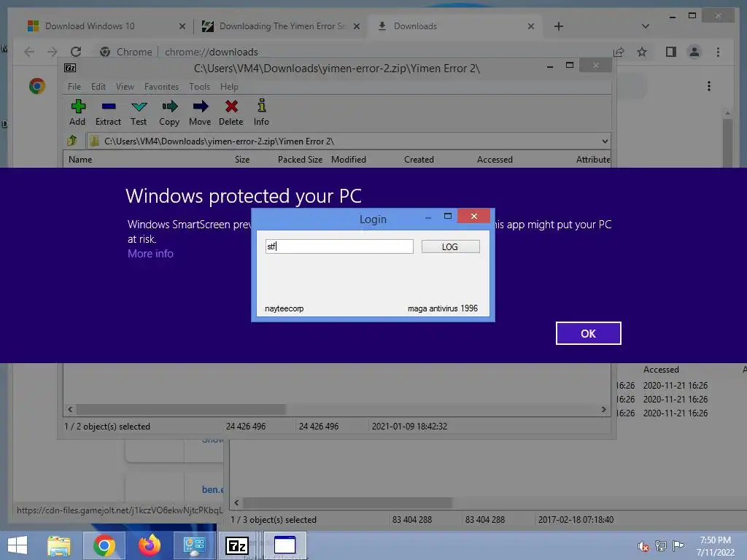Expand the 7-Zip address path dropdown
This screenshot has width=747, height=560.
pyautogui.click(x=605, y=141)
